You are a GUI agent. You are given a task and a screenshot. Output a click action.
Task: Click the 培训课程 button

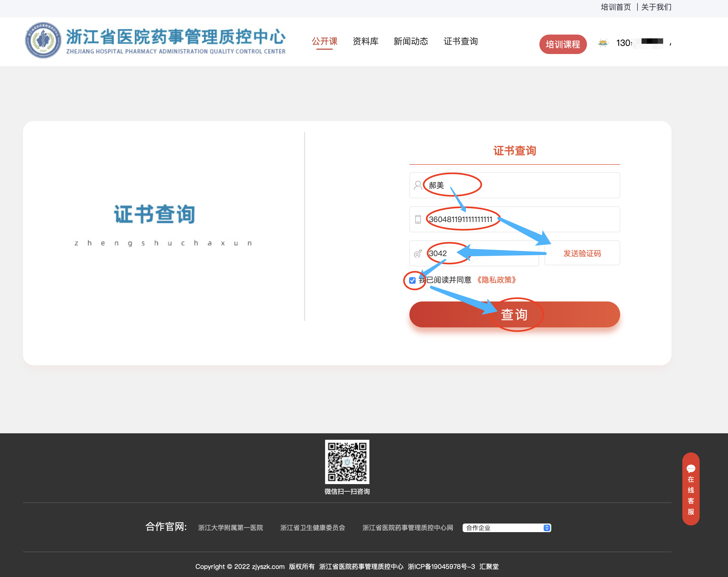(x=563, y=44)
